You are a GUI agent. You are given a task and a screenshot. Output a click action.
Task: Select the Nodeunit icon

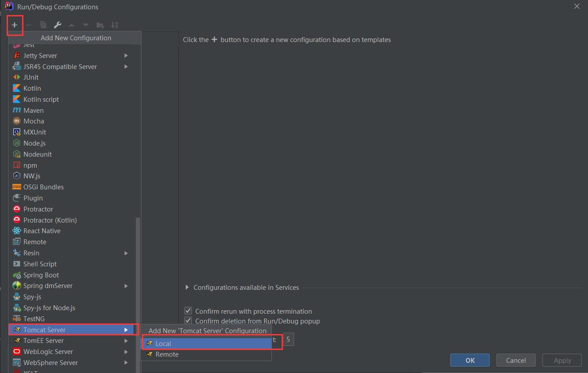pos(17,154)
